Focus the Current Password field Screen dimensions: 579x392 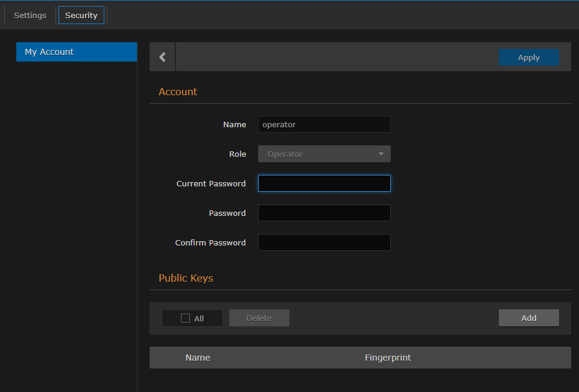pos(324,183)
